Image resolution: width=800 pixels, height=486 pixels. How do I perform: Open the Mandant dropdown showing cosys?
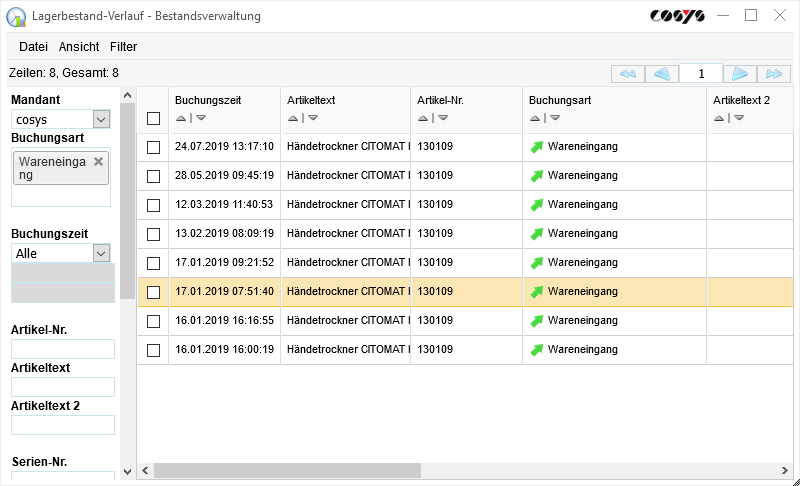[x=101, y=119]
